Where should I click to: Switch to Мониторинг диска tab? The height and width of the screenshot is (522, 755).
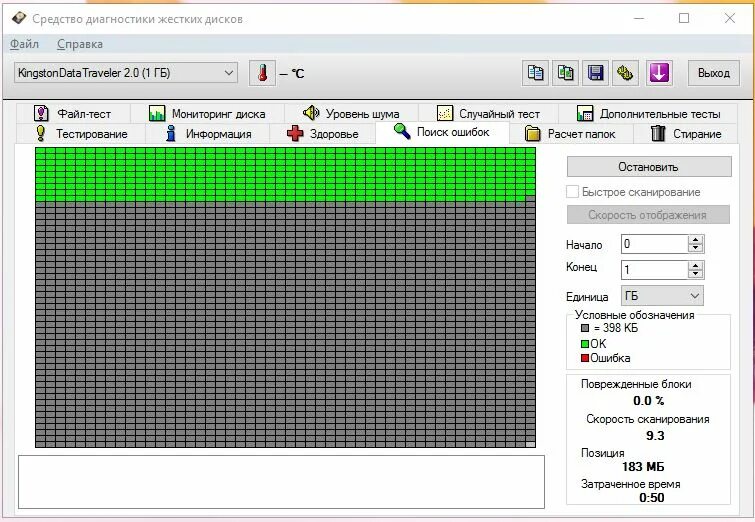click(208, 114)
